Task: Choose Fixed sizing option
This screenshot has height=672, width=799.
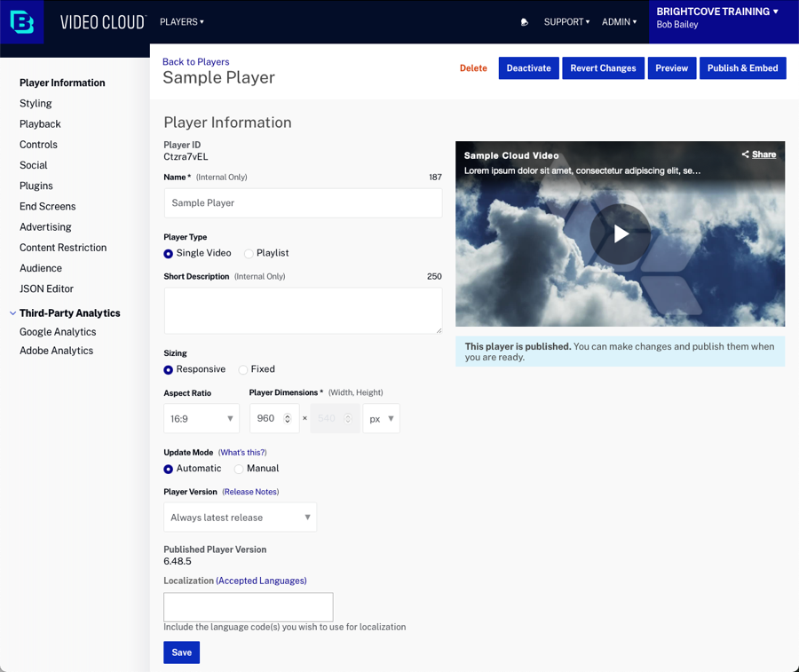Action: (x=243, y=370)
